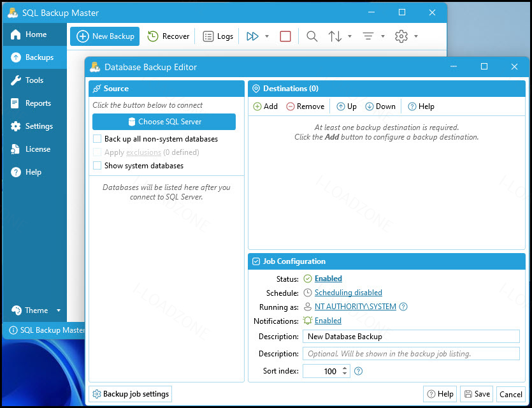Toggle the Apply exclusions checkbox
The image size is (532, 408).
[x=97, y=152]
